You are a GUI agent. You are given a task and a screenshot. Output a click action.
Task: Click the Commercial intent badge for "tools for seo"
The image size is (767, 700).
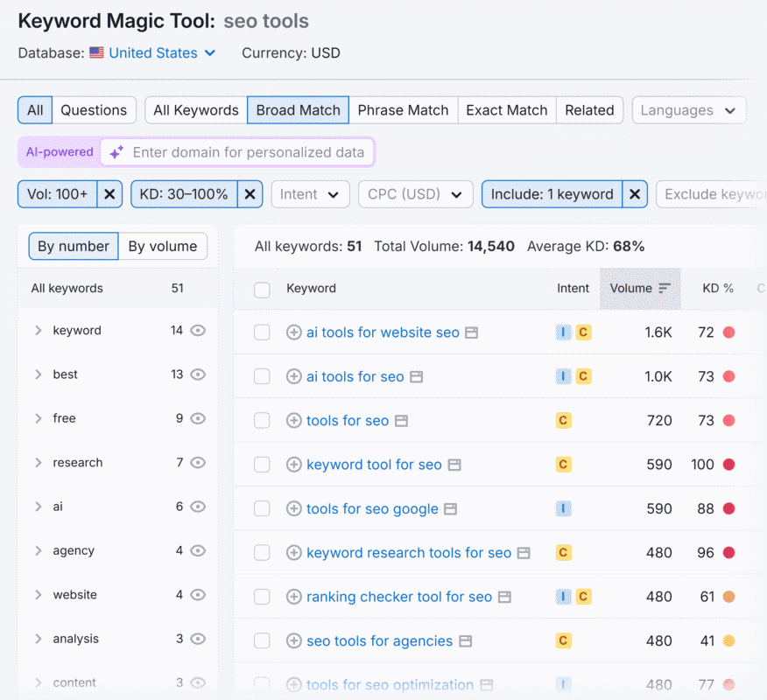564,421
